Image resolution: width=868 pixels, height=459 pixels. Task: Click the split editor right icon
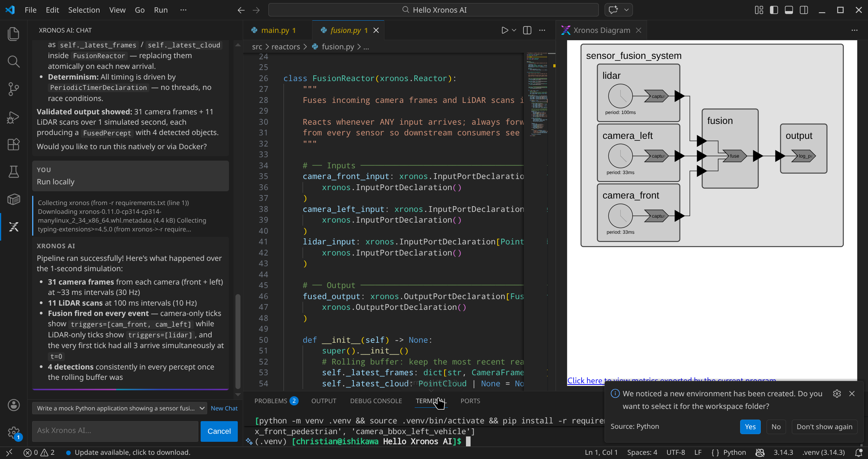pyautogui.click(x=527, y=30)
